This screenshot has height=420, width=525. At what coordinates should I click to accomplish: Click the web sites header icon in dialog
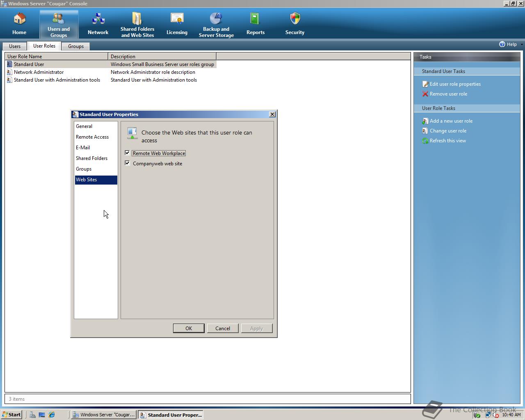(x=132, y=133)
